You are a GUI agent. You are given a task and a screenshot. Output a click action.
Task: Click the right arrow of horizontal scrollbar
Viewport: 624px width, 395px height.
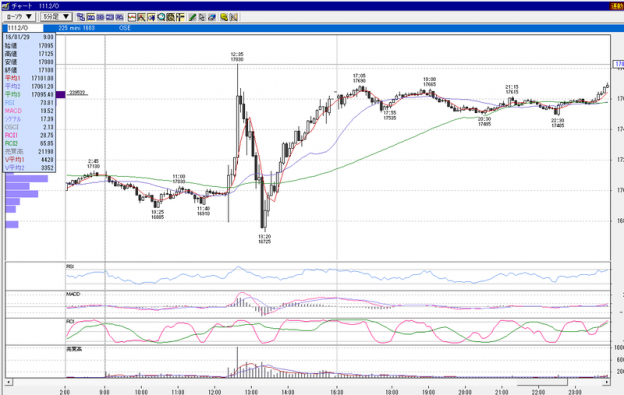pyautogui.click(x=606, y=382)
